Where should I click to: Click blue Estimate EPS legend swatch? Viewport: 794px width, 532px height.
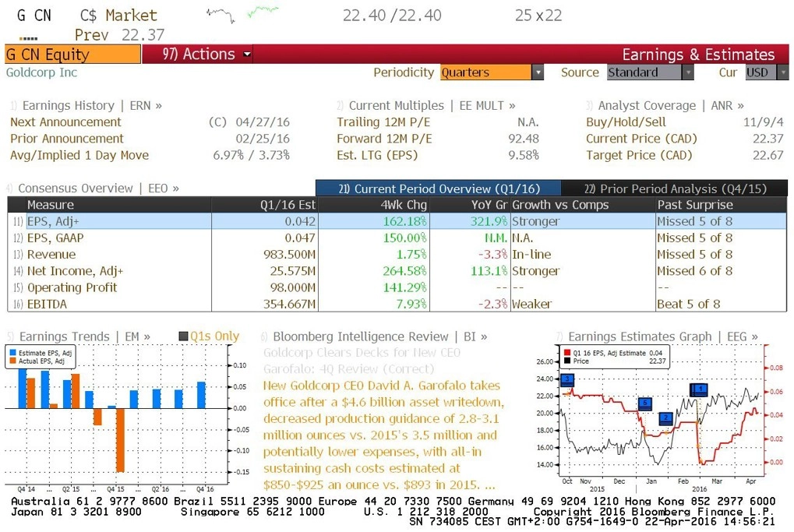pyautogui.click(x=12, y=353)
